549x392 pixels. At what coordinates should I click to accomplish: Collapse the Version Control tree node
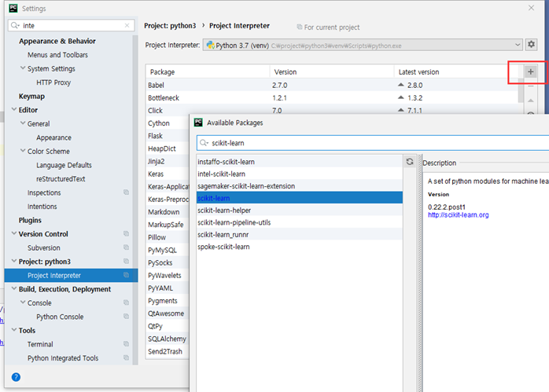pos(14,233)
